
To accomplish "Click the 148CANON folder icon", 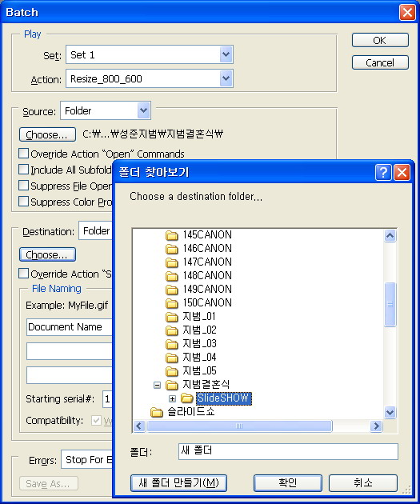I will 171,276.
